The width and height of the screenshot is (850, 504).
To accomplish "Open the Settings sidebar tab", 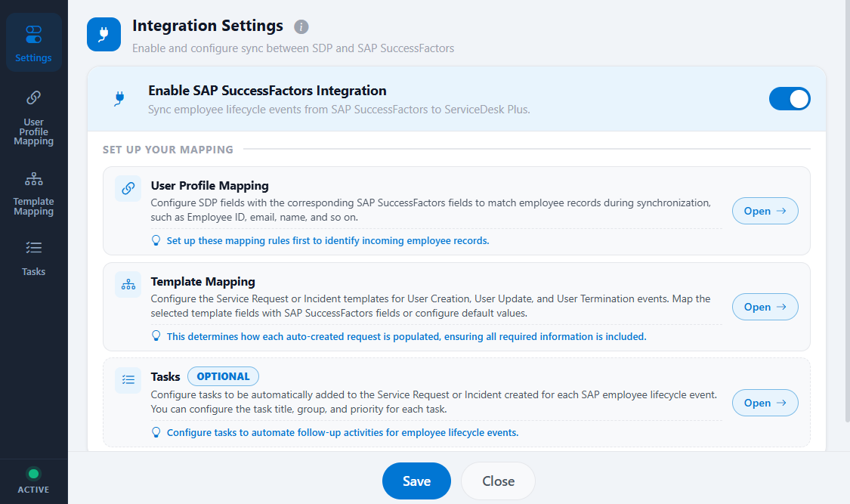I will click(x=33, y=43).
